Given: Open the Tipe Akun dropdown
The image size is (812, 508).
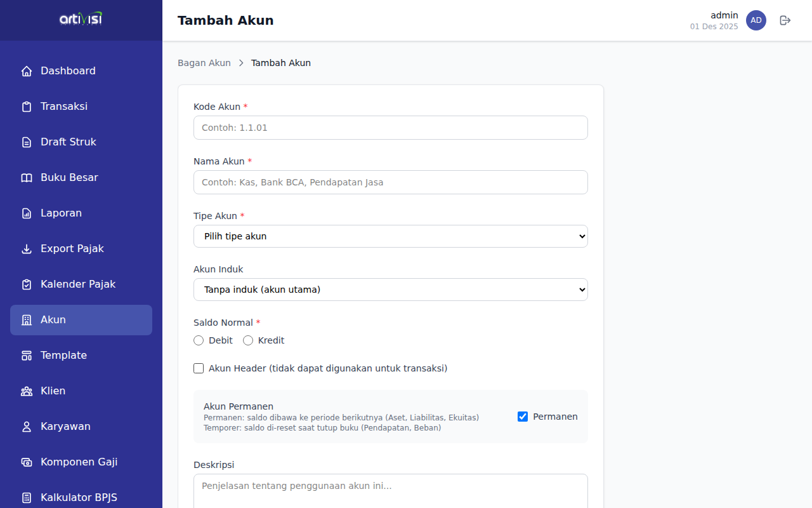Looking at the screenshot, I should click(391, 236).
